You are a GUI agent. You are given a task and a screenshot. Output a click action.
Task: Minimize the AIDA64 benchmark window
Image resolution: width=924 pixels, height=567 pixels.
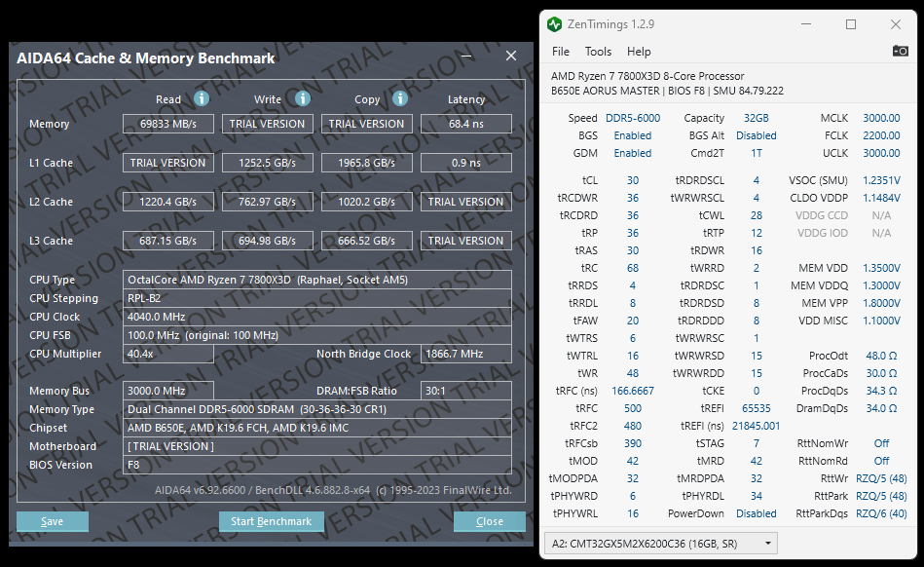pyautogui.click(x=466, y=56)
